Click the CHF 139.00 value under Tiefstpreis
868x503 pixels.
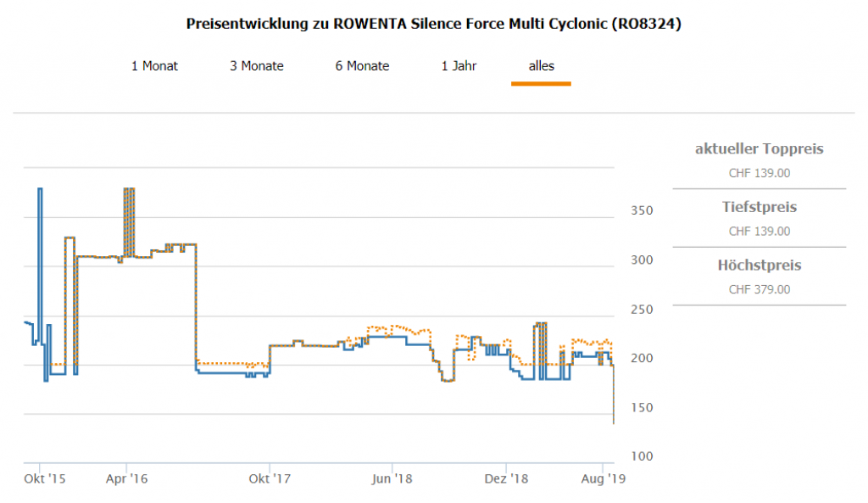[x=759, y=231]
